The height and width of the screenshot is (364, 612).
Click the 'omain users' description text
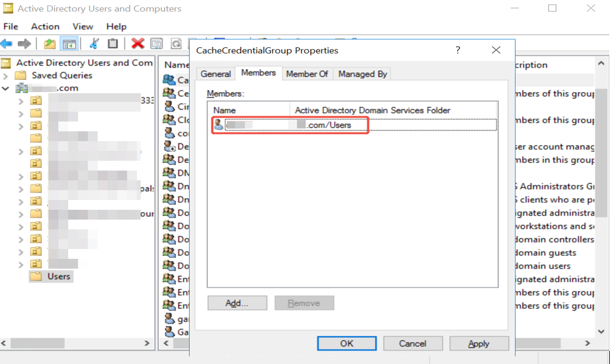(543, 266)
